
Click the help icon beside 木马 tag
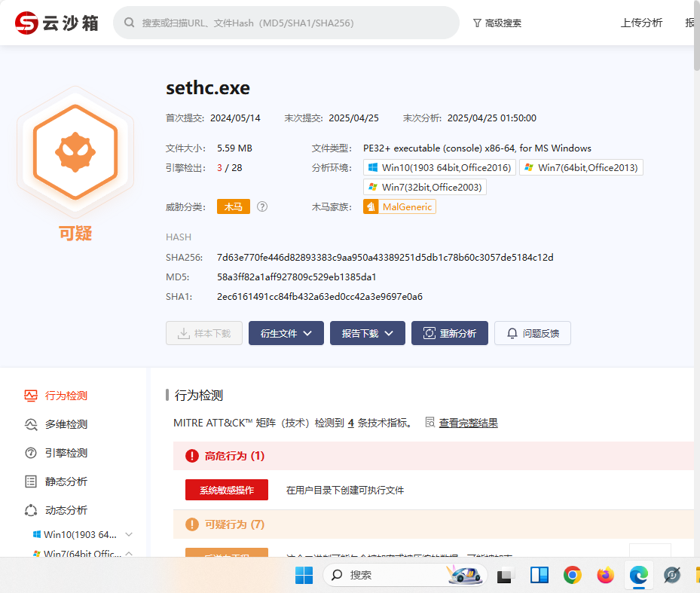point(262,206)
